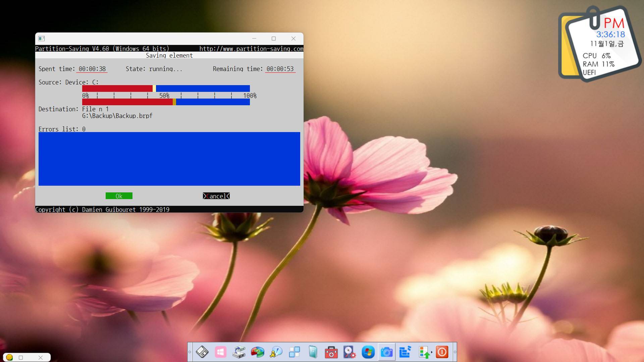Click the RAM 11% reading on widget
Viewport: 644px width, 362px height.
(x=598, y=64)
